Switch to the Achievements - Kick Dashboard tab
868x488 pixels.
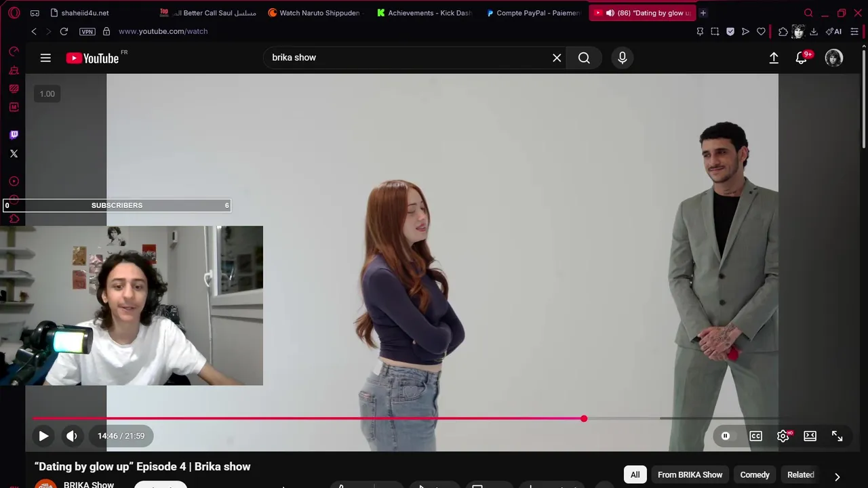click(x=425, y=13)
